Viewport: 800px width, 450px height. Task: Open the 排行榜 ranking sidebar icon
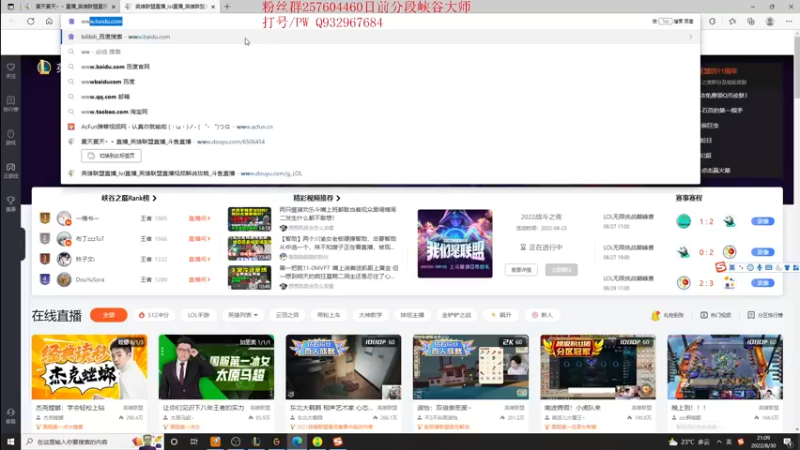click(x=11, y=104)
